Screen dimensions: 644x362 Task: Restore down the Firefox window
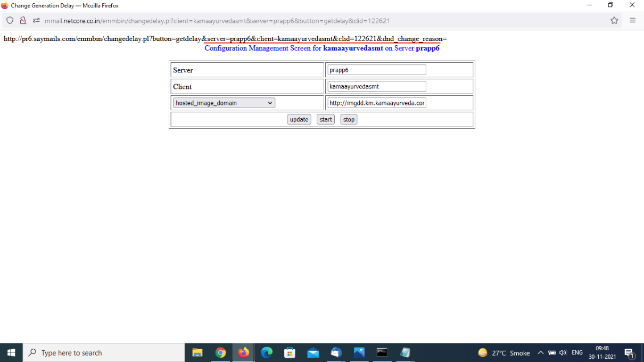point(610,5)
